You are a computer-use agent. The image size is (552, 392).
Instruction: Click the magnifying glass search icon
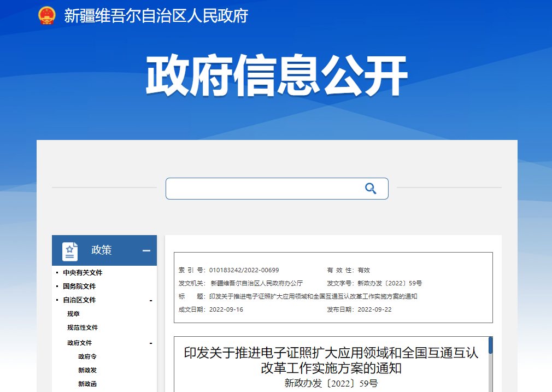pyautogui.click(x=371, y=189)
